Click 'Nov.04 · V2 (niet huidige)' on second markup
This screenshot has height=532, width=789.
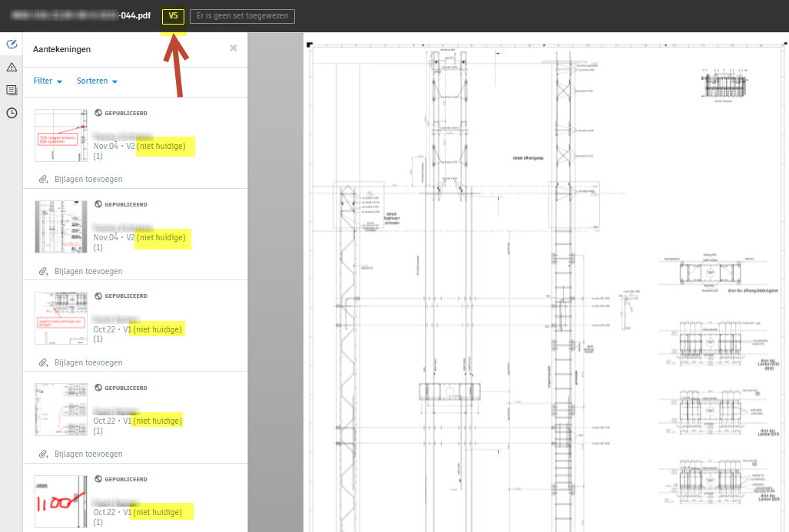139,237
